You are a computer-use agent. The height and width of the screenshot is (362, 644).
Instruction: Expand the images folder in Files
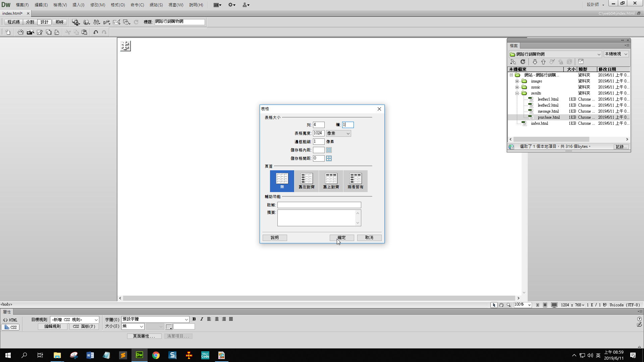(517, 81)
